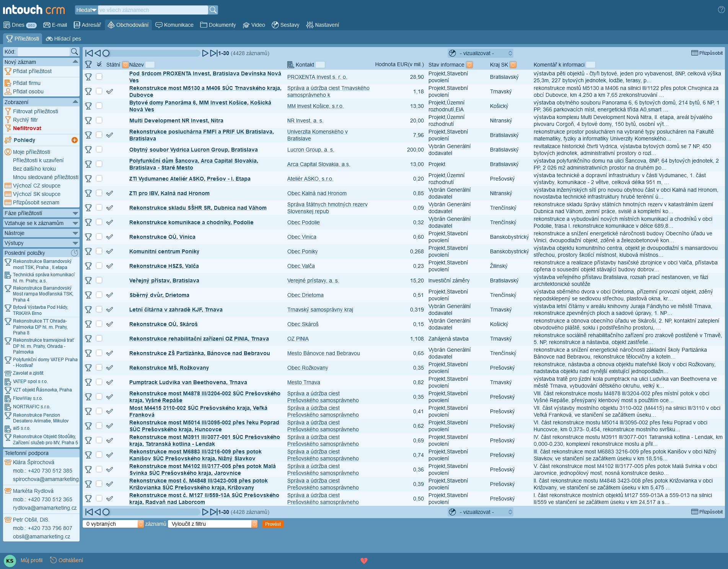Open the Komunikace menu
Viewport: 728px width, 569px height.
click(174, 25)
